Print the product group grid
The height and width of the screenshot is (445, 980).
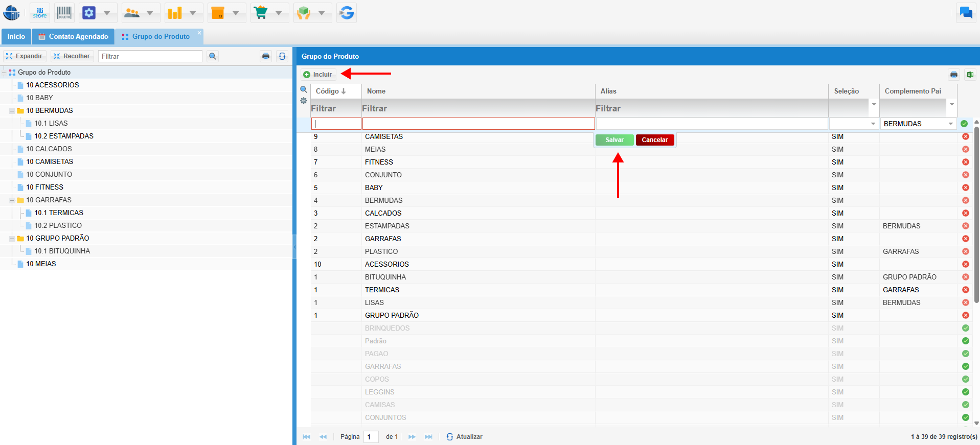[x=954, y=75]
